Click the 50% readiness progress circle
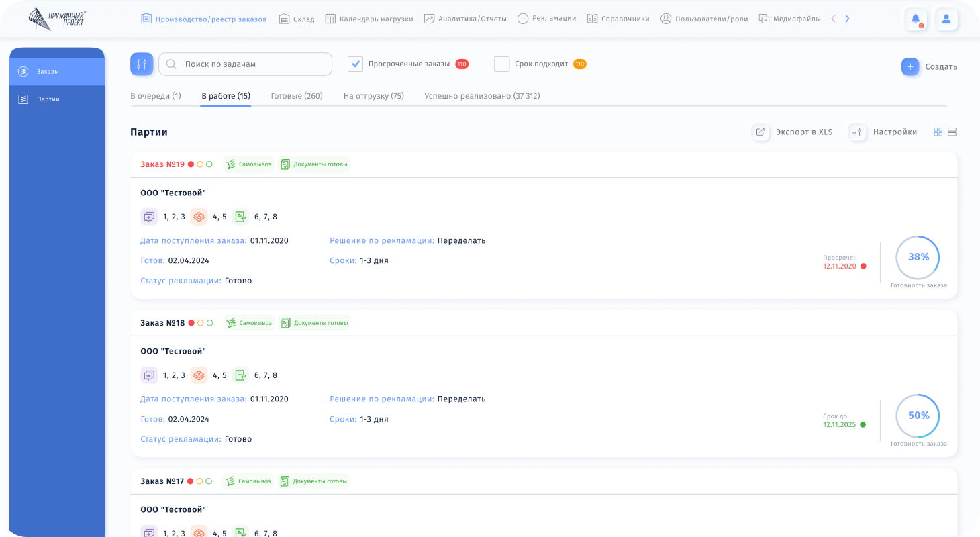 tap(918, 416)
